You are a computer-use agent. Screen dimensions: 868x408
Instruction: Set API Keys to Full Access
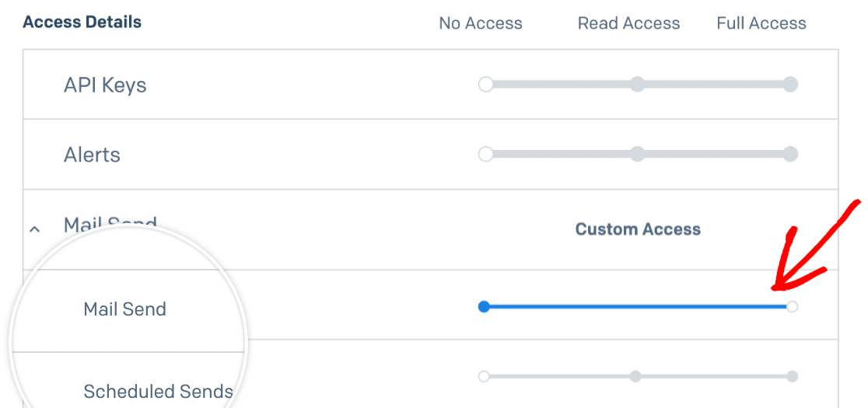[x=790, y=85]
